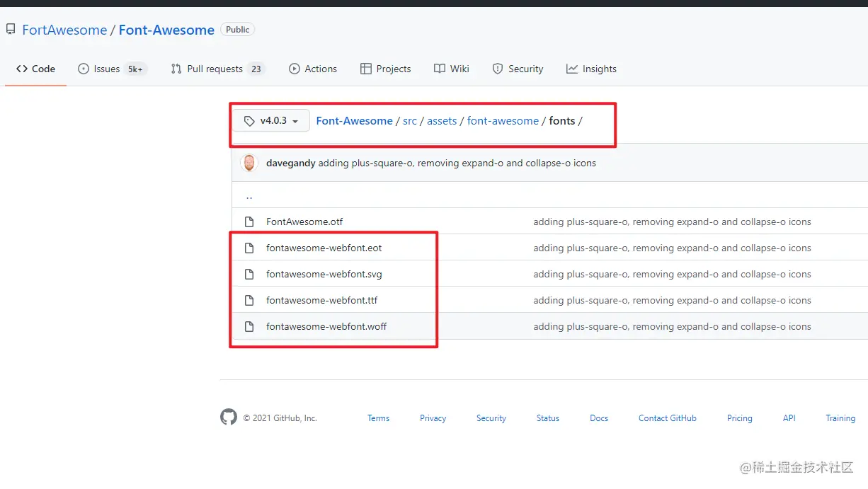Click the file icon beside FontAwesome.otf

(x=249, y=222)
